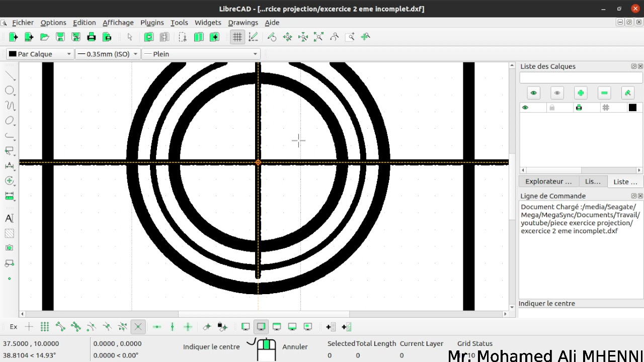This screenshot has width=644, height=362.
Task: Select the Line tool in left toolbar
Action: 10,76
